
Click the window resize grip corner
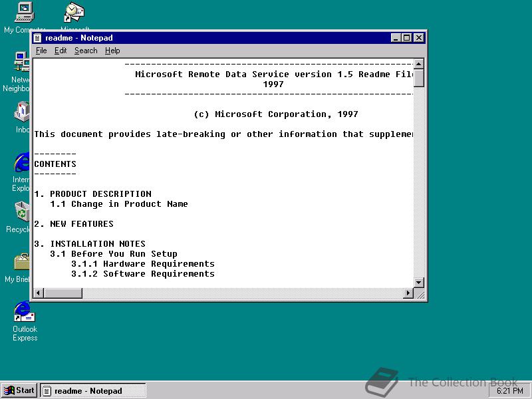(420, 294)
